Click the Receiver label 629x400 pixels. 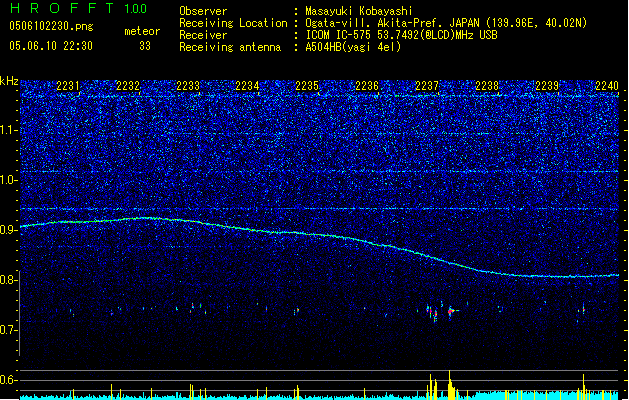[x=203, y=35]
